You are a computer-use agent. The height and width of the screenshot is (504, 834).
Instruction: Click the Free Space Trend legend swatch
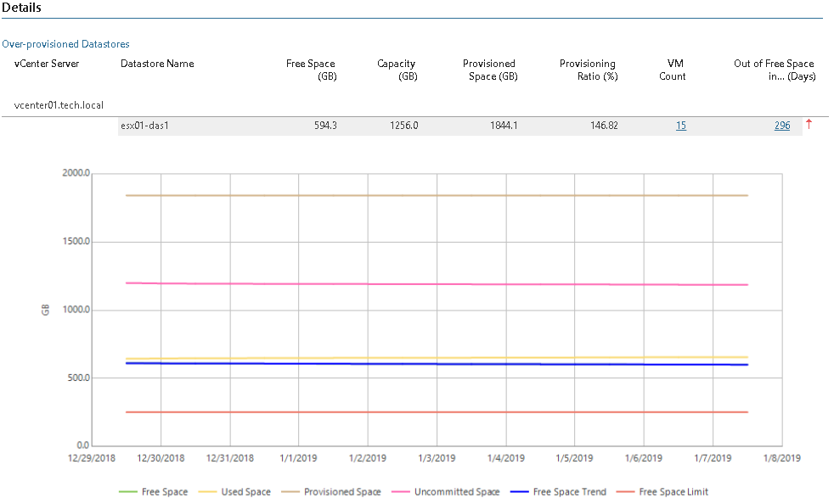click(519, 492)
